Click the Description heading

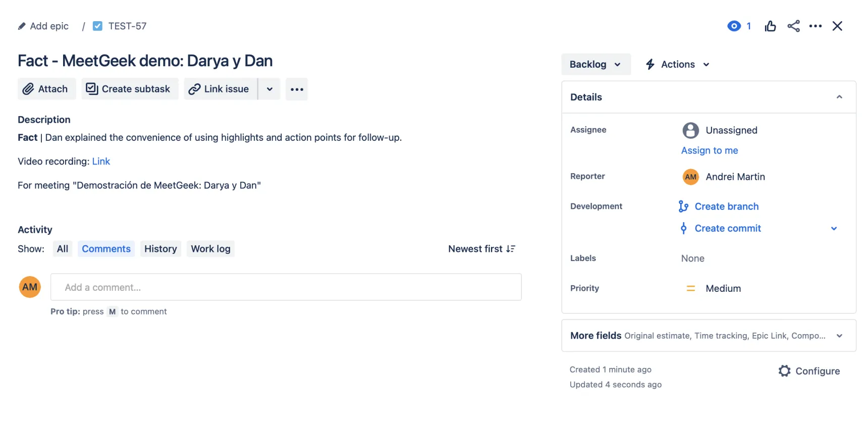(44, 120)
